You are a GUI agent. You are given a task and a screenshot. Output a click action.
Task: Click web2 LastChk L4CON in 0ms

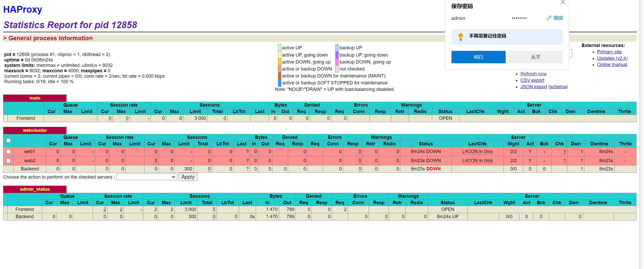[477, 161]
